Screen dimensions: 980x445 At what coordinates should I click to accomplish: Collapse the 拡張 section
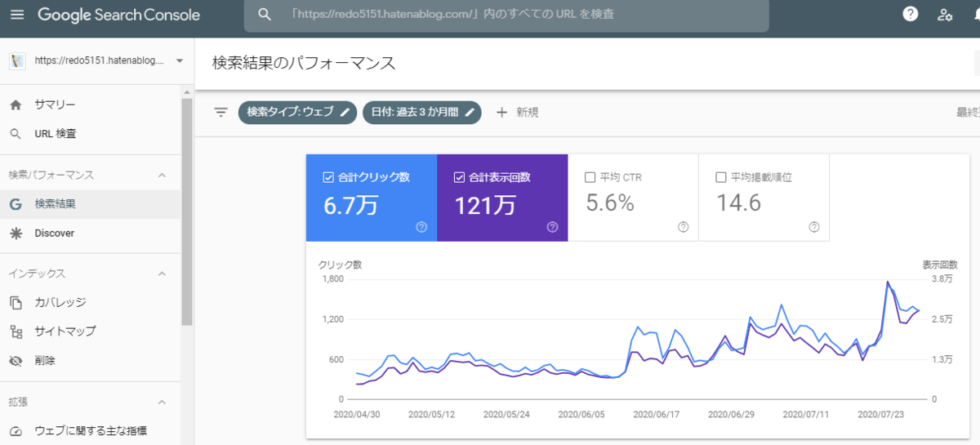pos(162,402)
